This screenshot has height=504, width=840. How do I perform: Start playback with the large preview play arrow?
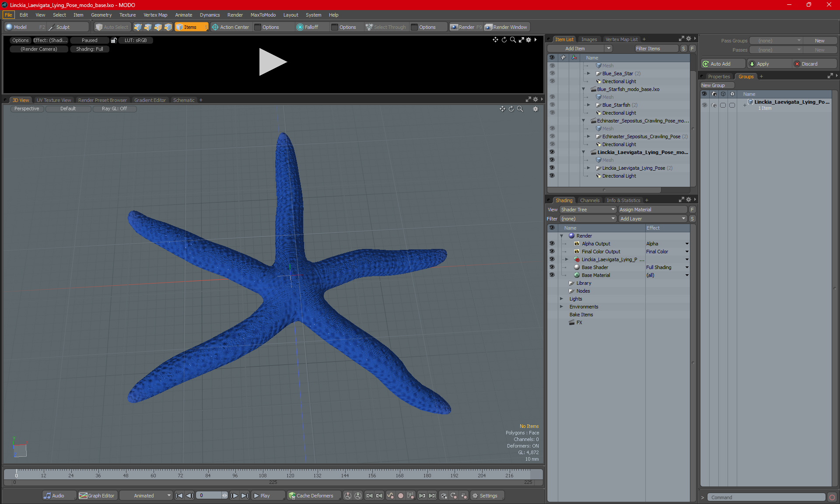[273, 62]
